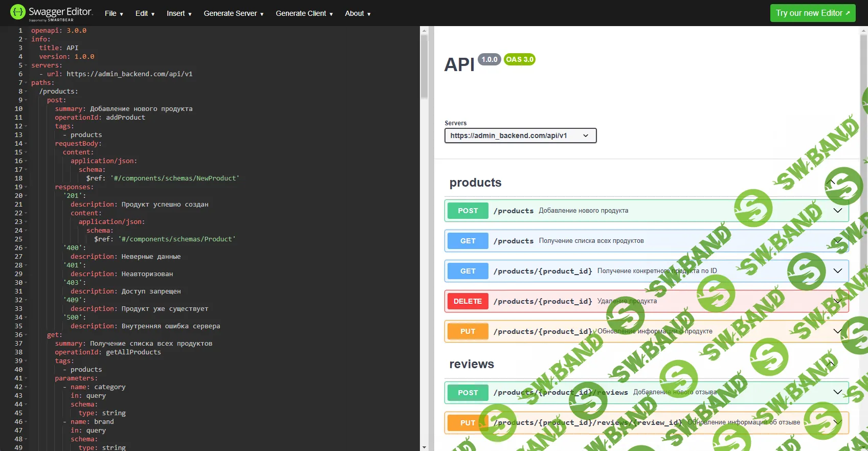Click operationId: getAllProducts in editor
Image resolution: width=868 pixels, height=451 pixels.
point(108,352)
